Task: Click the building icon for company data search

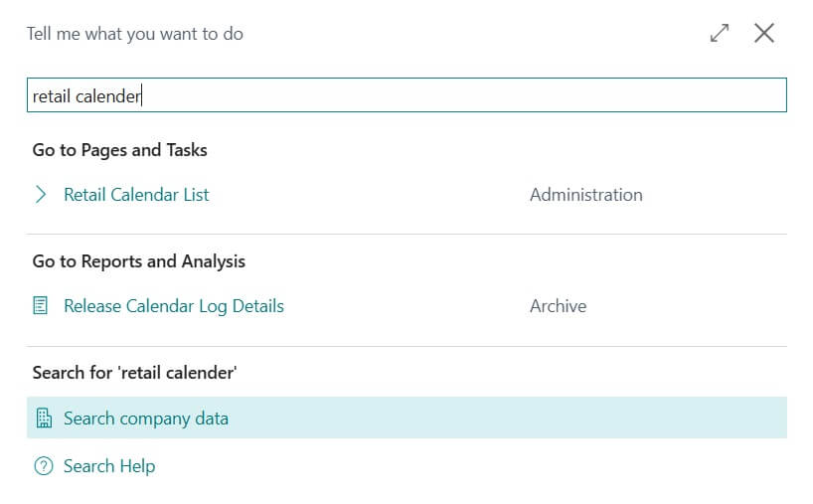Action: [x=42, y=419]
